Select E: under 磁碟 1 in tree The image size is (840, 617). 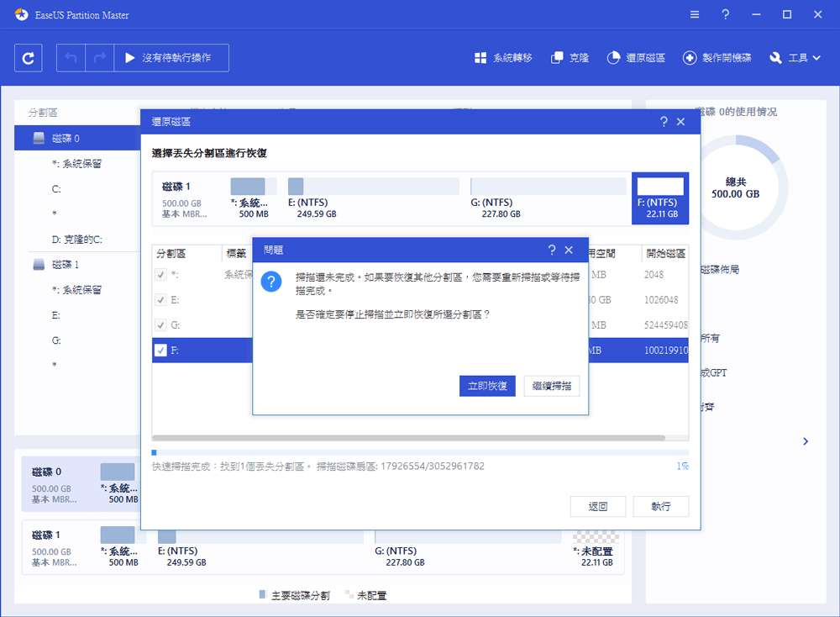55,315
